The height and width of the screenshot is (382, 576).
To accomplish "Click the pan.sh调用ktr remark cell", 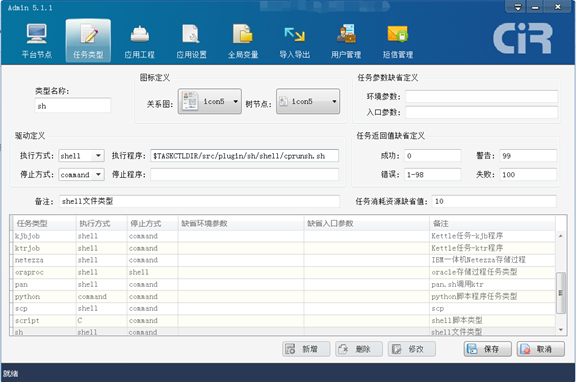I will [492, 284].
